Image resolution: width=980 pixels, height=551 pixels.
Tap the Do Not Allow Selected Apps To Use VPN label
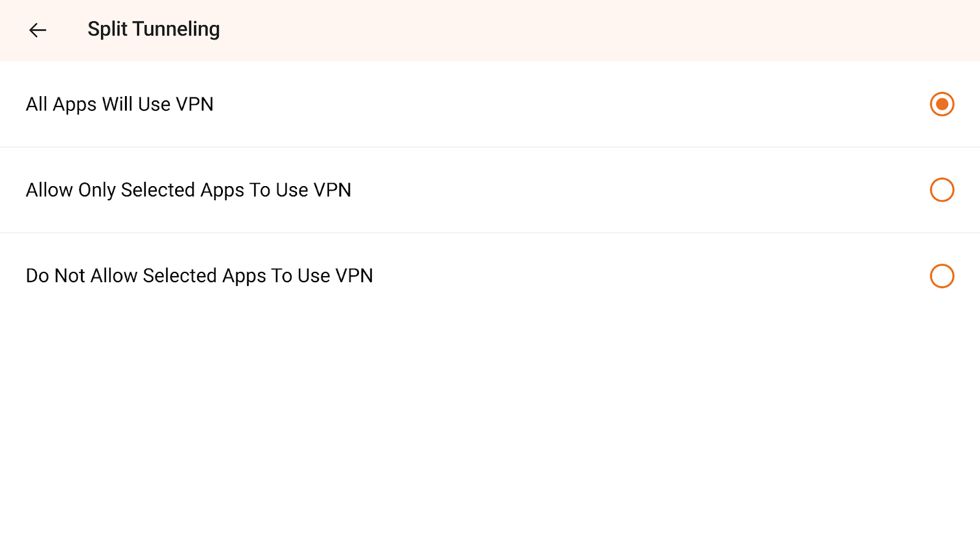tap(199, 276)
